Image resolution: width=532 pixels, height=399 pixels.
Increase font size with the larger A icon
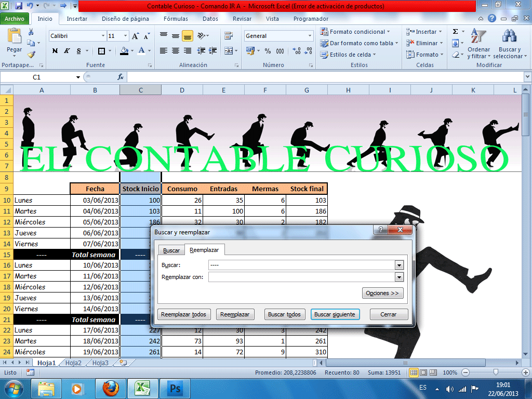tap(135, 36)
